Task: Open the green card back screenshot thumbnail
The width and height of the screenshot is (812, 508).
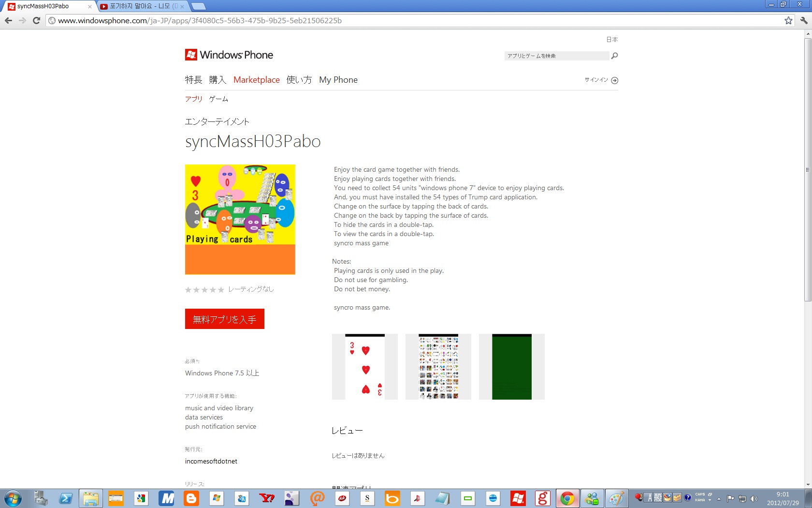Action: tap(512, 367)
